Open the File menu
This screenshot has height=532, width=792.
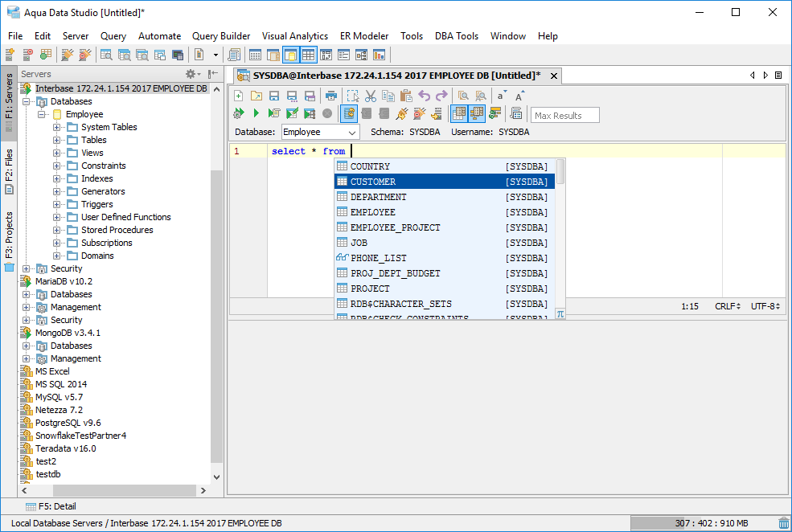[15, 36]
